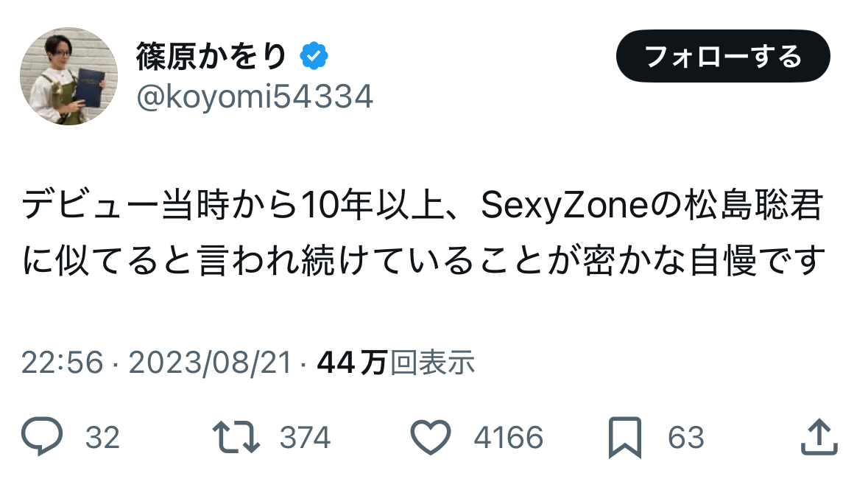Click the 回表示 label
This screenshot has width=868, height=493.
433,363
